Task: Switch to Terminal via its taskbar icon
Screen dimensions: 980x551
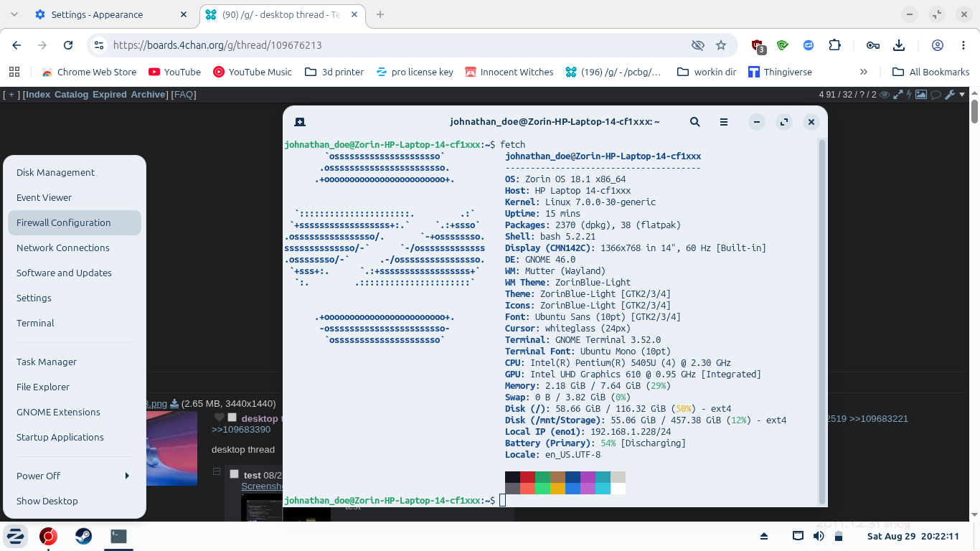Action: (x=118, y=536)
